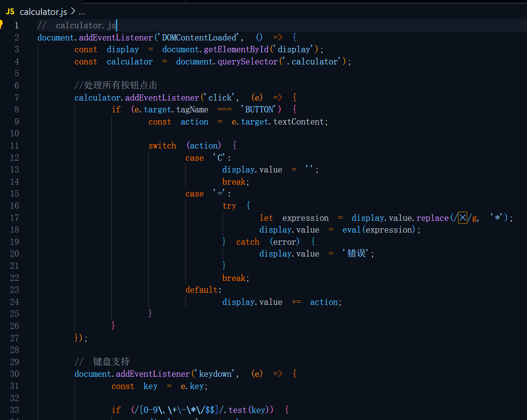Click the 'try' keyword
This screenshot has height=420, width=527.
click(x=230, y=206)
